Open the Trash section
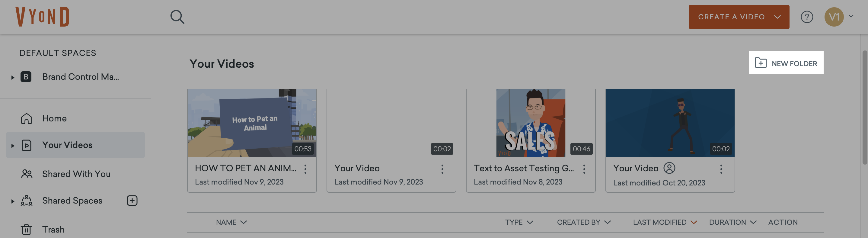The width and height of the screenshot is (868, 238). click(x=53, y=230)
